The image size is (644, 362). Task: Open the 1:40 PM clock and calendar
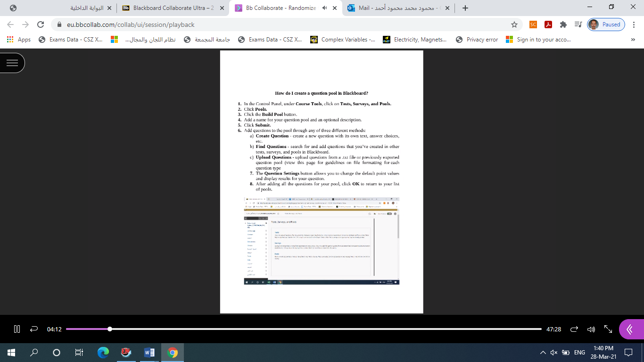pos(603,353)
